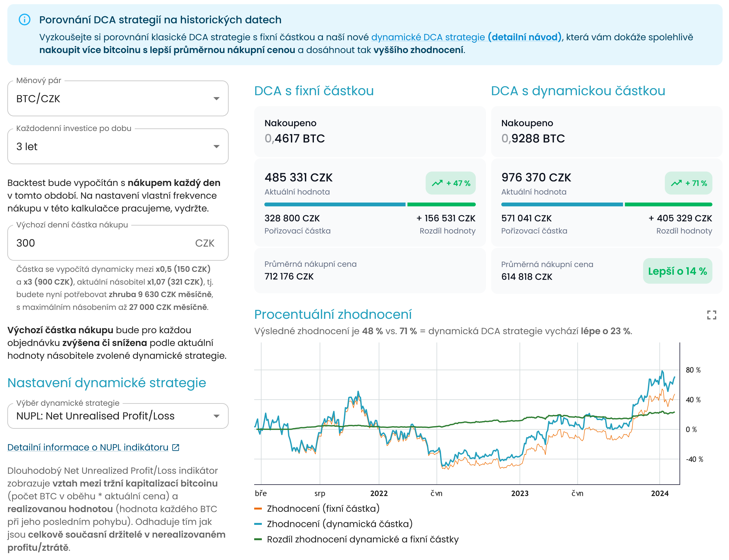Open the (detailní návod) link
This screenshot has height=560, width=729.
tap(525, 37)
